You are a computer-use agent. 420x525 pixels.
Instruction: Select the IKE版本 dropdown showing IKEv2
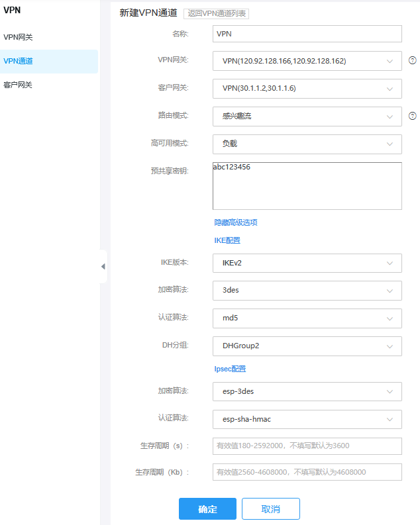(307, 263)
